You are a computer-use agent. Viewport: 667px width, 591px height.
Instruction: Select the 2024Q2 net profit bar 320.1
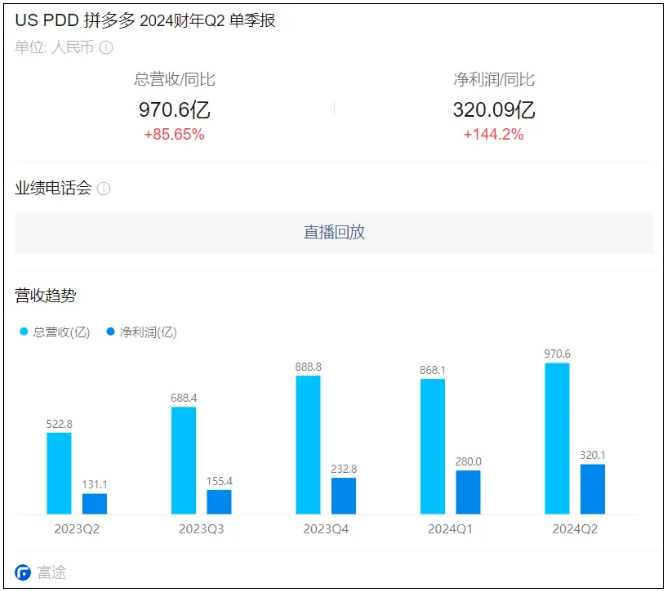(593, 489)
